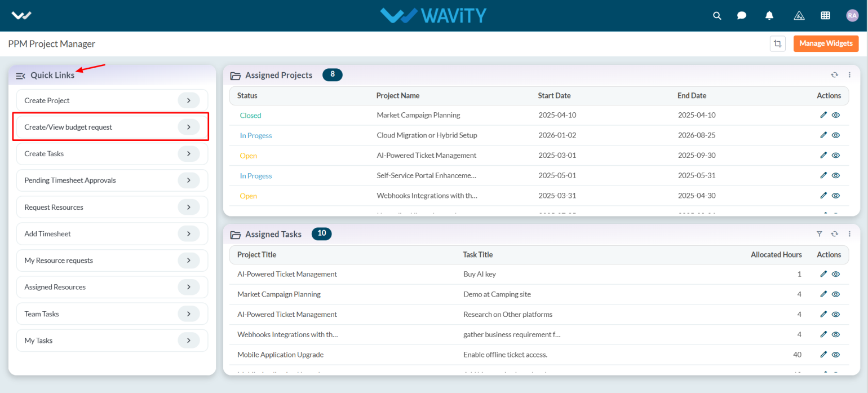This screenshot has width=868, height=393.
Task: Edit the Webhooks Integrations project row
Action: coord(823,196)
